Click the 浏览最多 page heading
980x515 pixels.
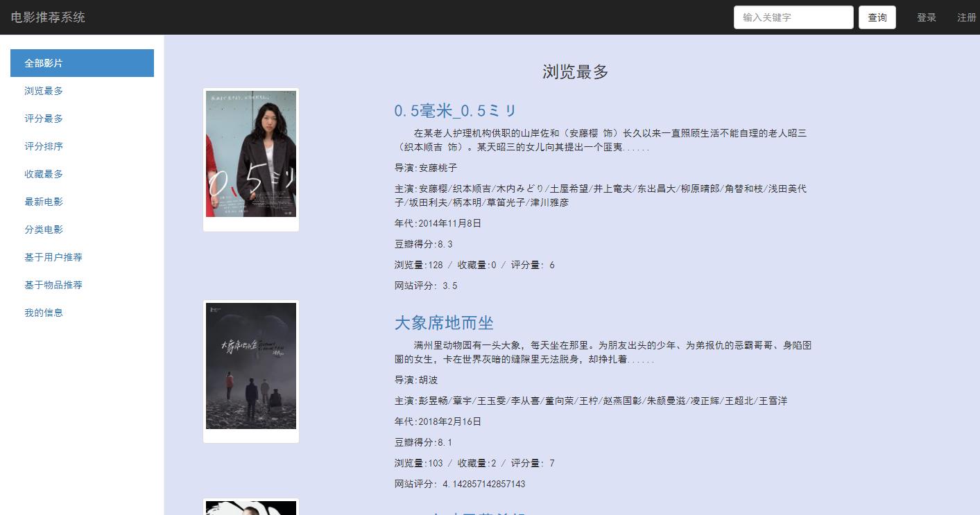point(576,72)
